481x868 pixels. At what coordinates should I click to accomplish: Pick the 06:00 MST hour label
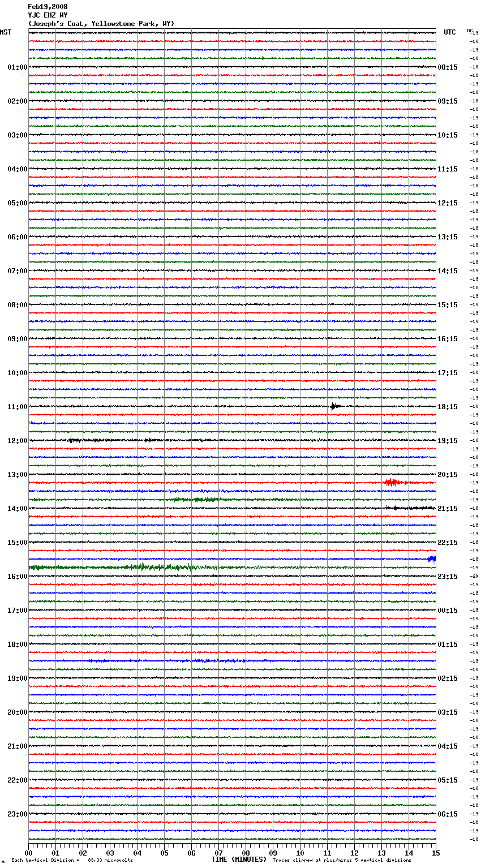click(18, 237)
